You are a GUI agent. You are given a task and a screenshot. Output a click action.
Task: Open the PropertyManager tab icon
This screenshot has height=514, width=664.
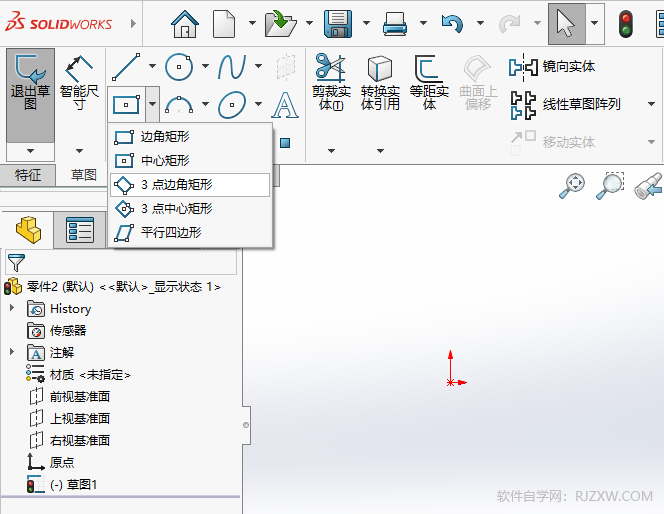coord(80,230)
